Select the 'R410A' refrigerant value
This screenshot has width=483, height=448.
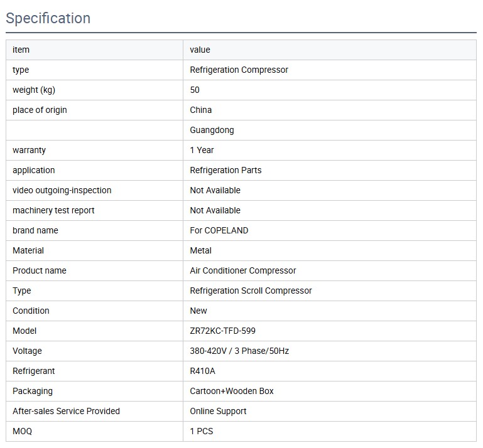202,371
